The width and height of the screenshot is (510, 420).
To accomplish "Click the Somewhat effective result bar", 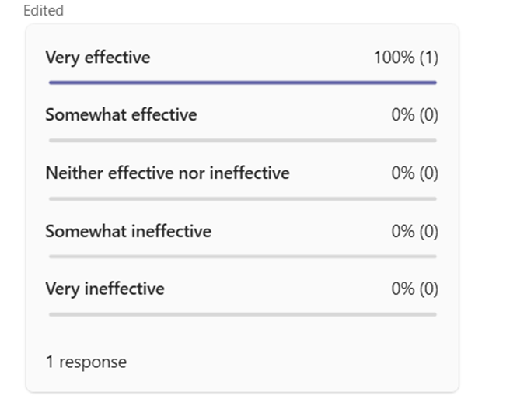I will point(243,140).
